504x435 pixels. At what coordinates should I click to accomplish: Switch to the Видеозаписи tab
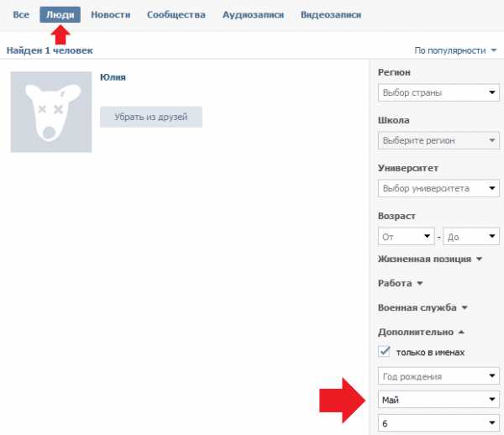tap(331, 15)
